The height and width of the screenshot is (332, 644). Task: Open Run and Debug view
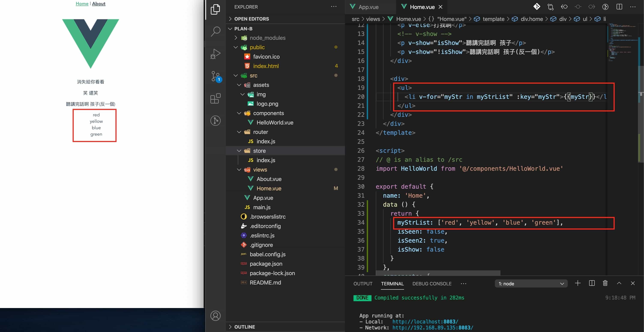point(216,53)
